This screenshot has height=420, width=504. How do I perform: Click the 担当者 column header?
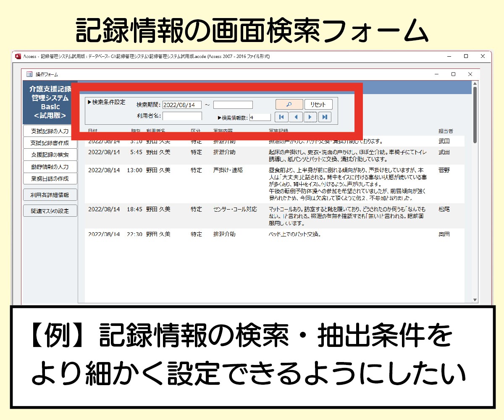point(446,131)
